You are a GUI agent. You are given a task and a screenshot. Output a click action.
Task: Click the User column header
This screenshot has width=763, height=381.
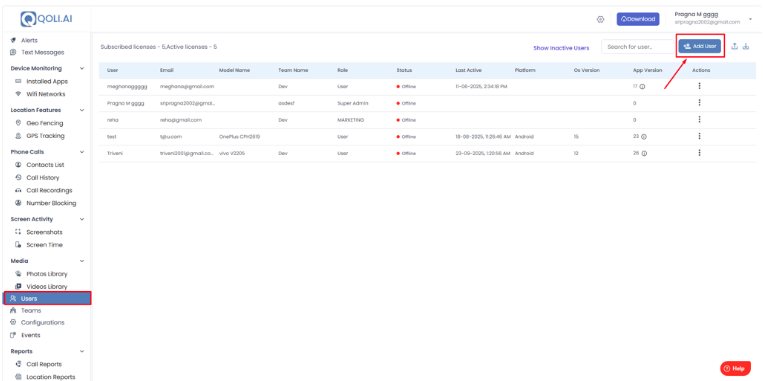click(x=112, y=71)
